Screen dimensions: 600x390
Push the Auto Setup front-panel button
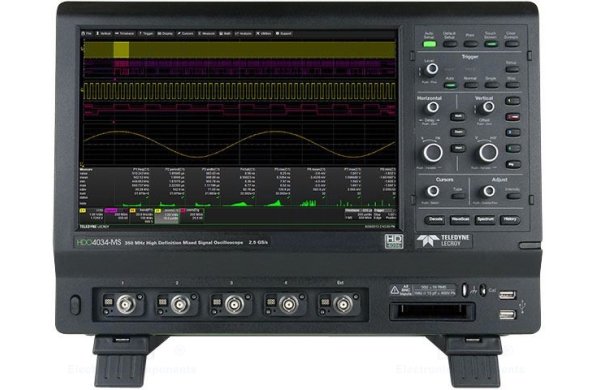pos(429,44)
